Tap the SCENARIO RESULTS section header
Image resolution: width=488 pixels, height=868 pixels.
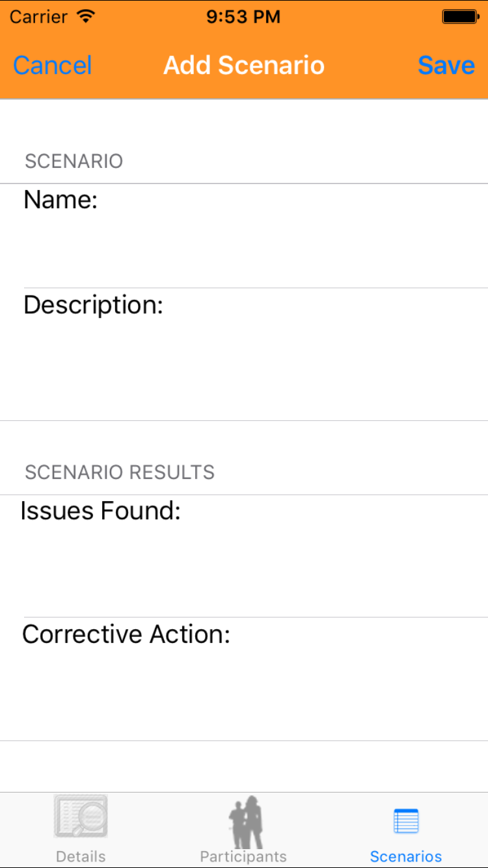coord(120,472)
